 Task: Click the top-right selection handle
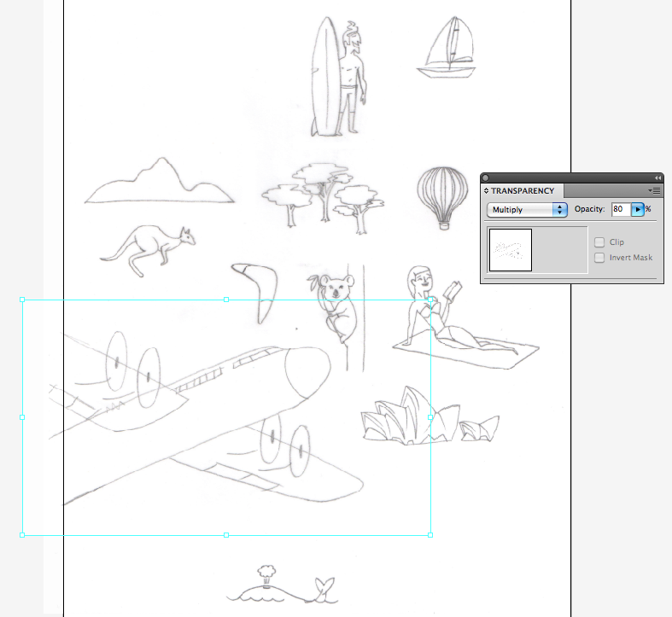click(430, 300)
